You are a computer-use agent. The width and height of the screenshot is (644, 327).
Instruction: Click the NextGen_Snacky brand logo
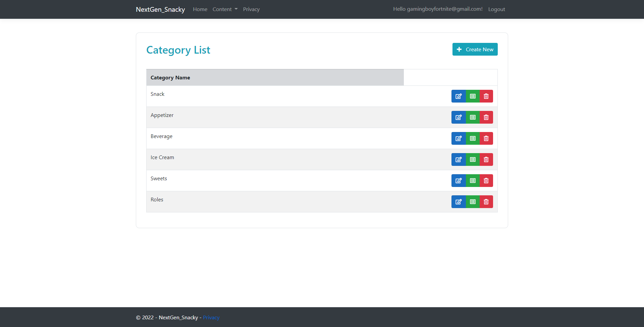(x=160, y=9)
